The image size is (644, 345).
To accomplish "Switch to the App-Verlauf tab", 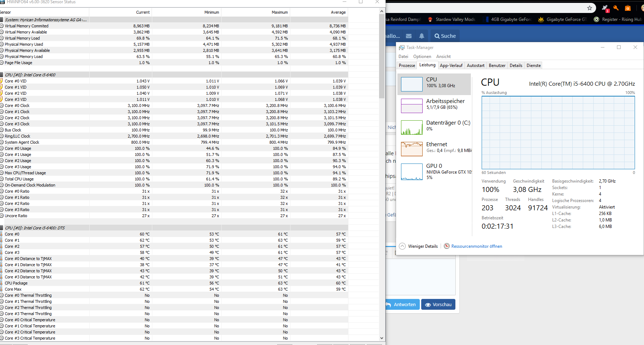I will 451,66.
